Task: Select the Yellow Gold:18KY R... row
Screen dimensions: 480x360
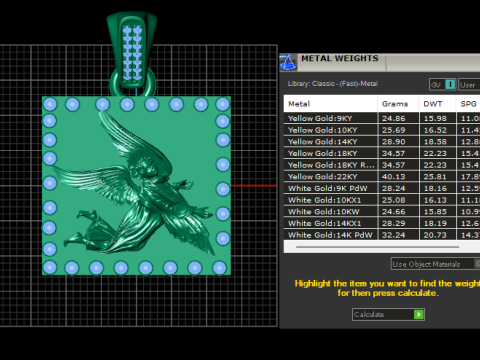Action: click(x=382, y=165)
